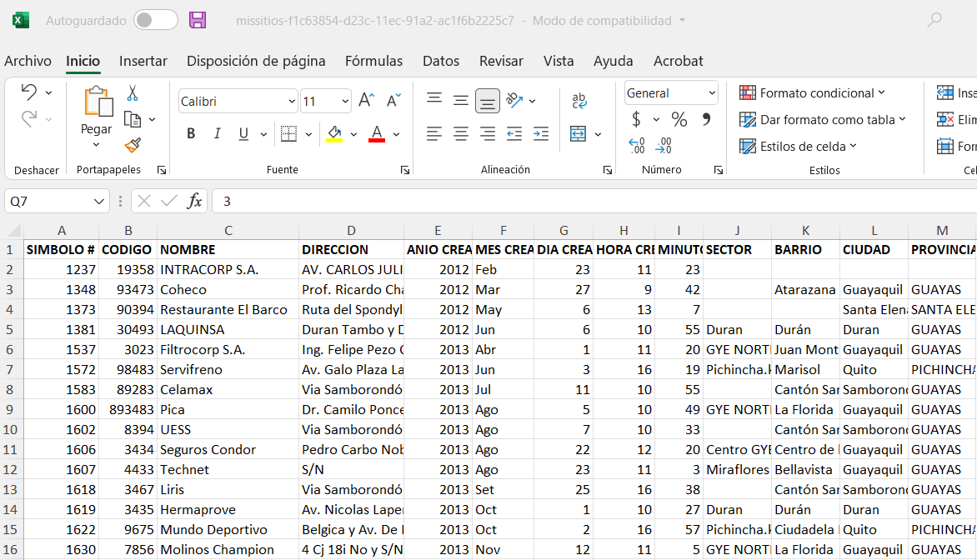Screen dimensions: 977x560
Task: Click the Cut scissors icon
Action: point(132,93)
